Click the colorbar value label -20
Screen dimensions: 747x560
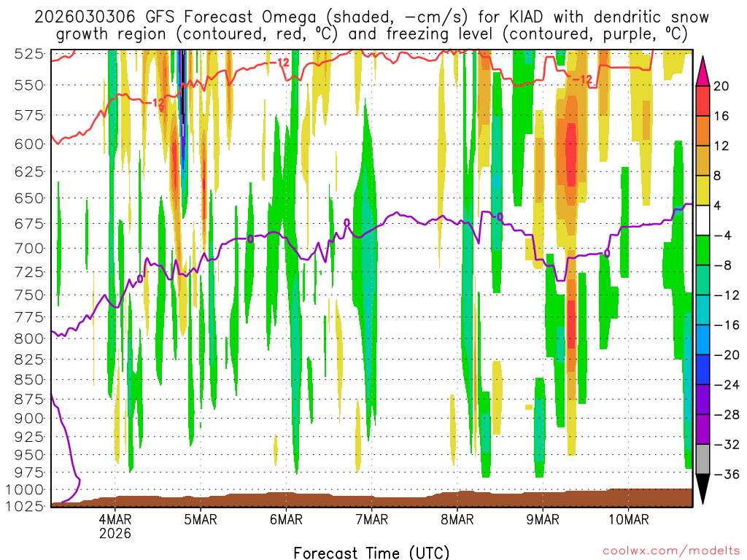pyautogui.click(x=727, y=355)
